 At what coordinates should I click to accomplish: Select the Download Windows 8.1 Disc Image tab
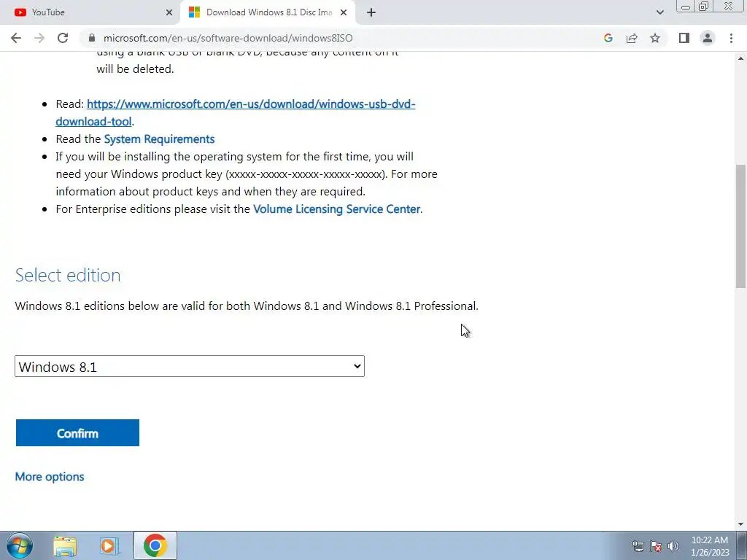click(267, 12)
